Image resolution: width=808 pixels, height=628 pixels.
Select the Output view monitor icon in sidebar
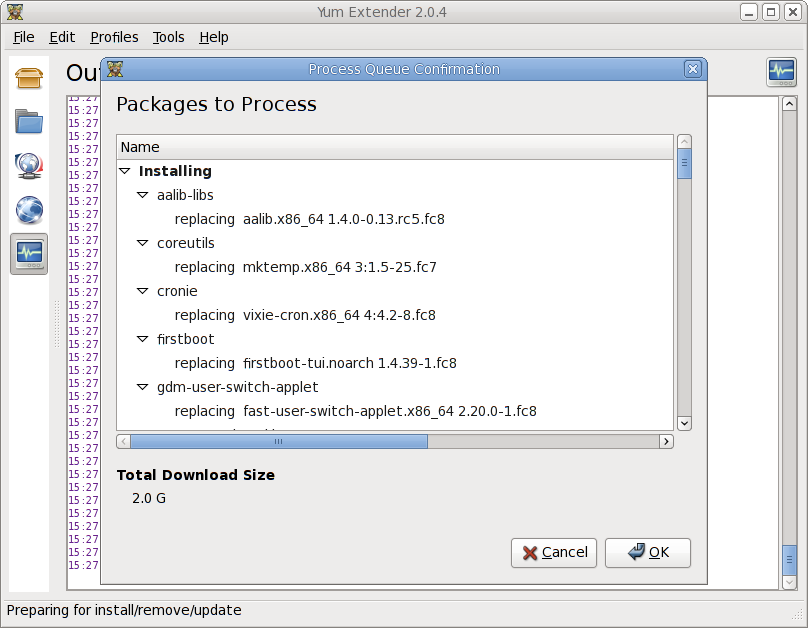point(29,253)
